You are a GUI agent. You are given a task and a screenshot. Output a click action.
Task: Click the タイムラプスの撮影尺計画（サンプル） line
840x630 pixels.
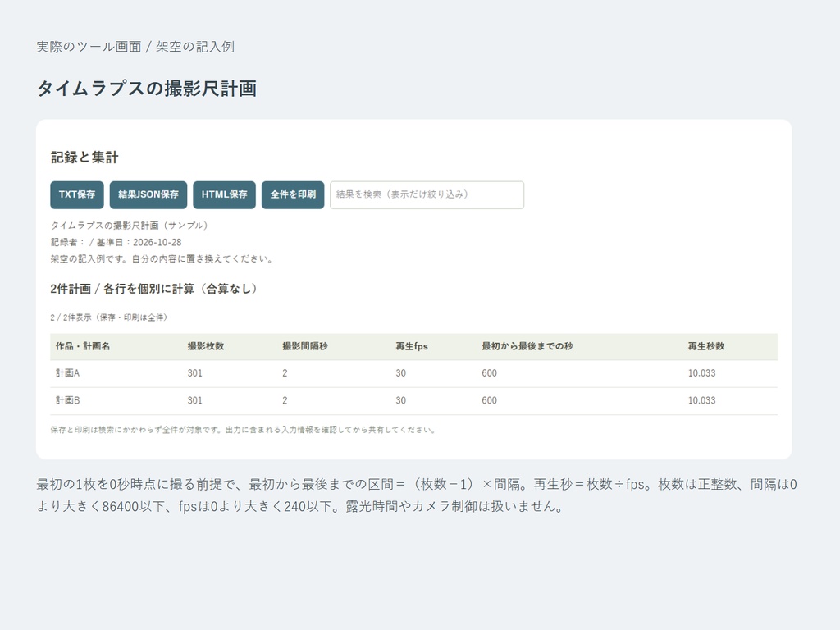point(129,226)
